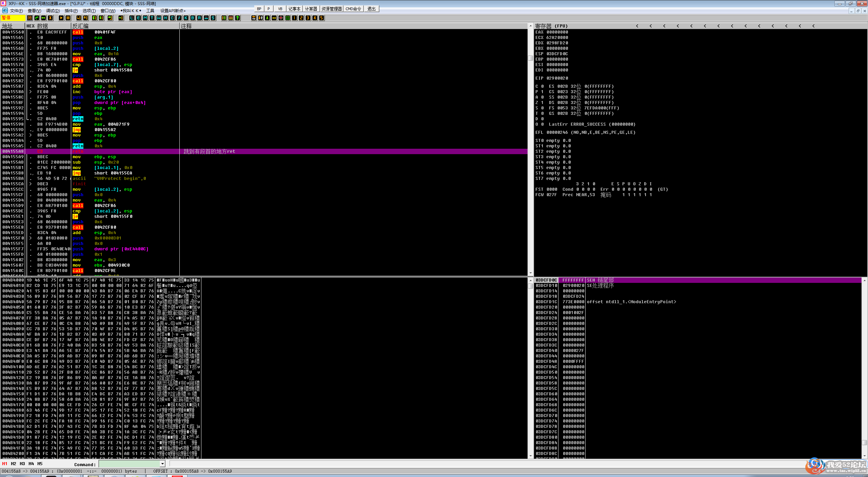The image size is (868, 477).
Task: Expand the Command combo box dropdown arrow
Action: 162,464
